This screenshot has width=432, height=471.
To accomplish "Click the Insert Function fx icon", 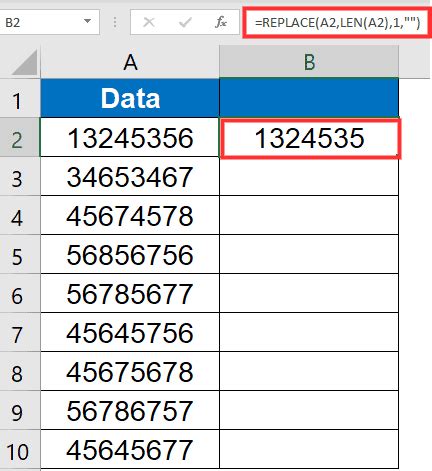I will click(x=221, y=22).
